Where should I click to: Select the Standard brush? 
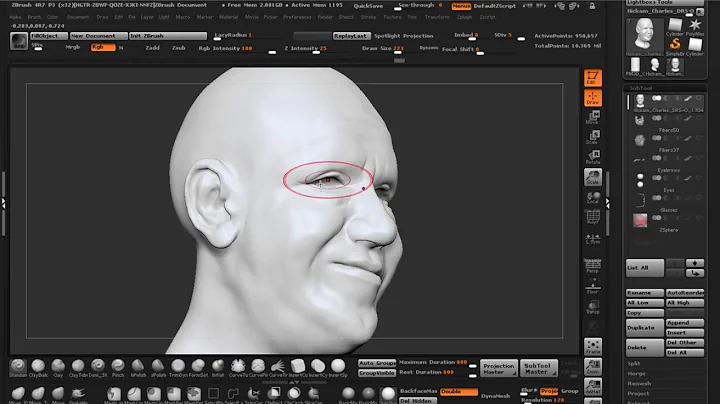[18, 368]
